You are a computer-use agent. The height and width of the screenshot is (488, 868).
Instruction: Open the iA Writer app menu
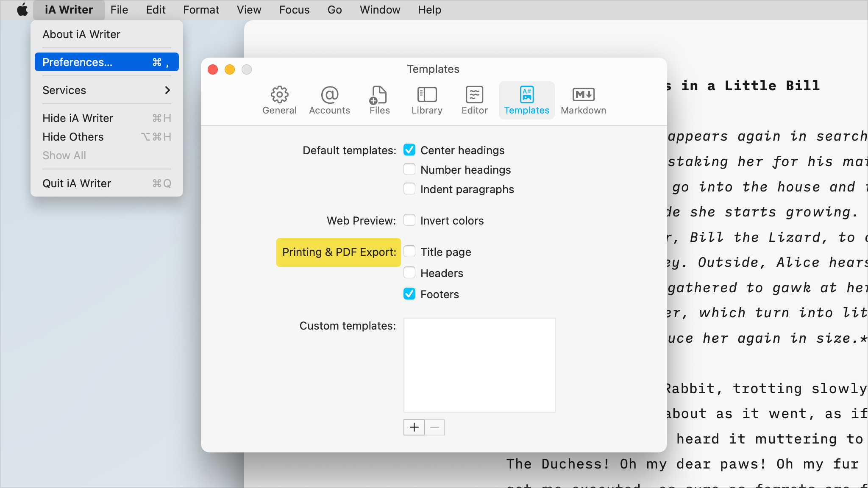point(69,10)
